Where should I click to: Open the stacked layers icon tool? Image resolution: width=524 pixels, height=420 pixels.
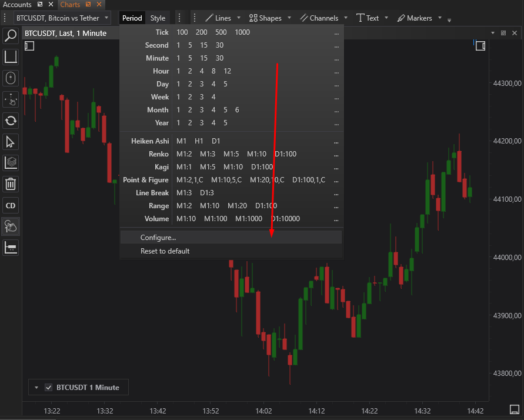point(11,163)
